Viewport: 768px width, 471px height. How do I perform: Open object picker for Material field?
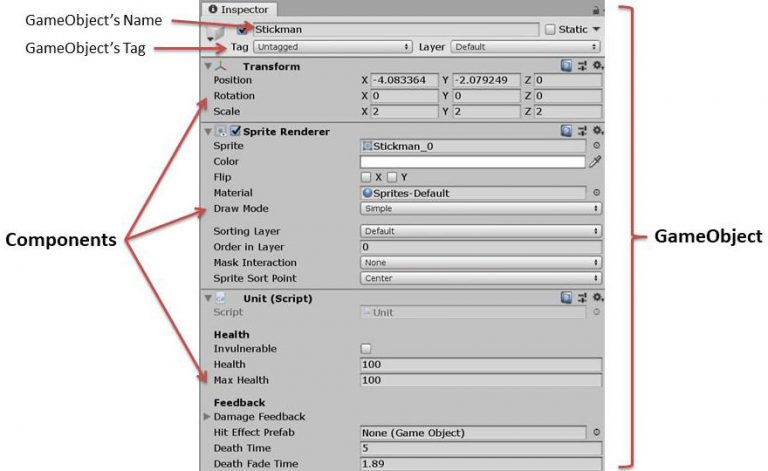coord(596,193)
